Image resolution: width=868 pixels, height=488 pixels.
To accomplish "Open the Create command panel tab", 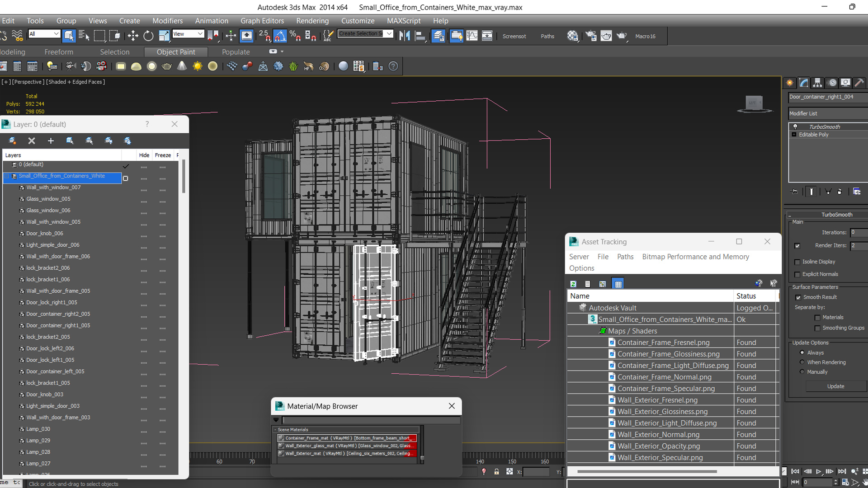I will tap(790, 83).
